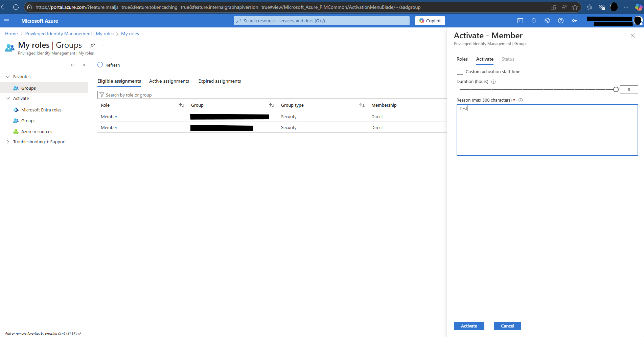The width and height of the screenshot is (644, 337).
Task: Refresh the assignments list
Action: point(109,65)
